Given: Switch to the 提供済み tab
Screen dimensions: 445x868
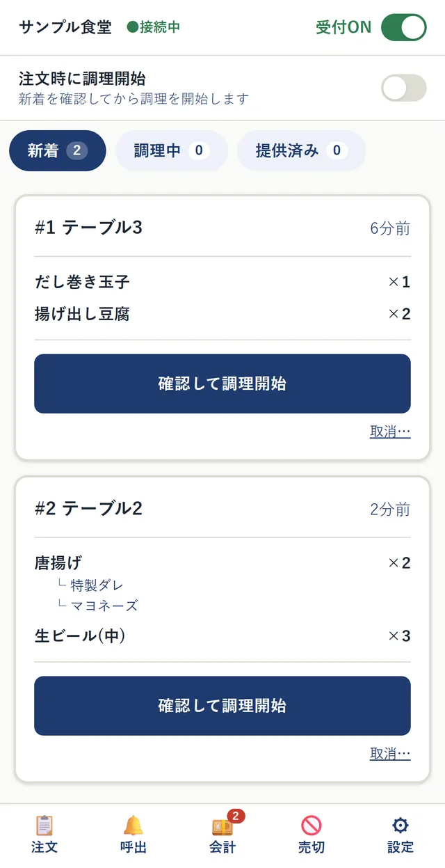Looking at the screenshot, I should click(x=301, y=150).
